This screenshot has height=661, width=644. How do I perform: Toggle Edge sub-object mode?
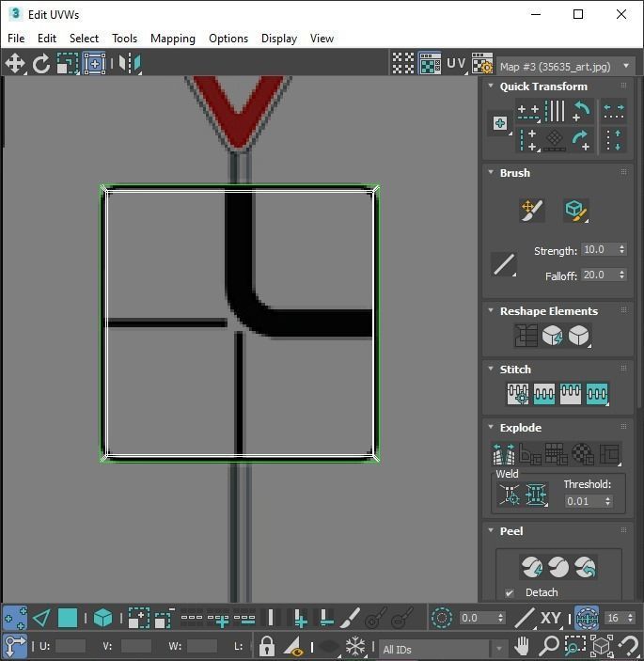41,618
